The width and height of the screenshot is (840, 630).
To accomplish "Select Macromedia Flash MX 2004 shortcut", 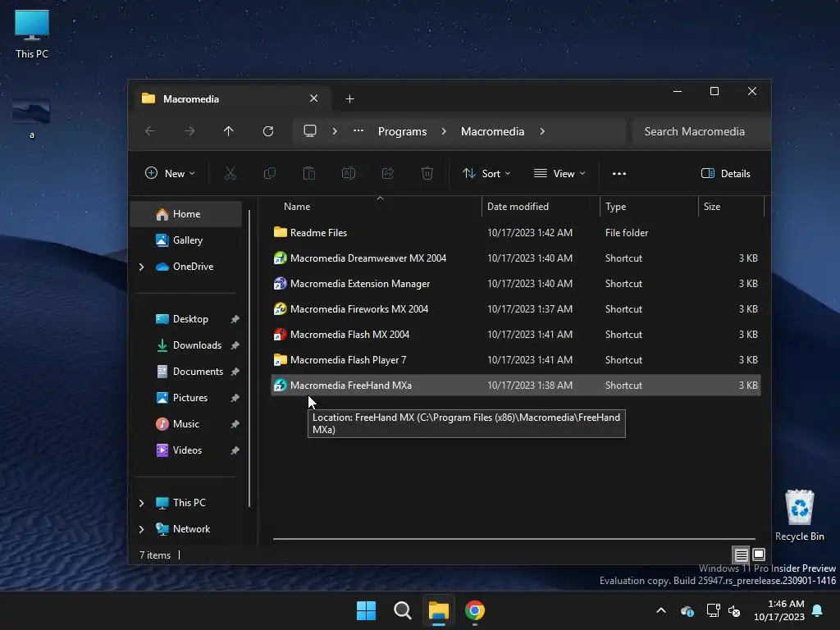I will 516,335.
